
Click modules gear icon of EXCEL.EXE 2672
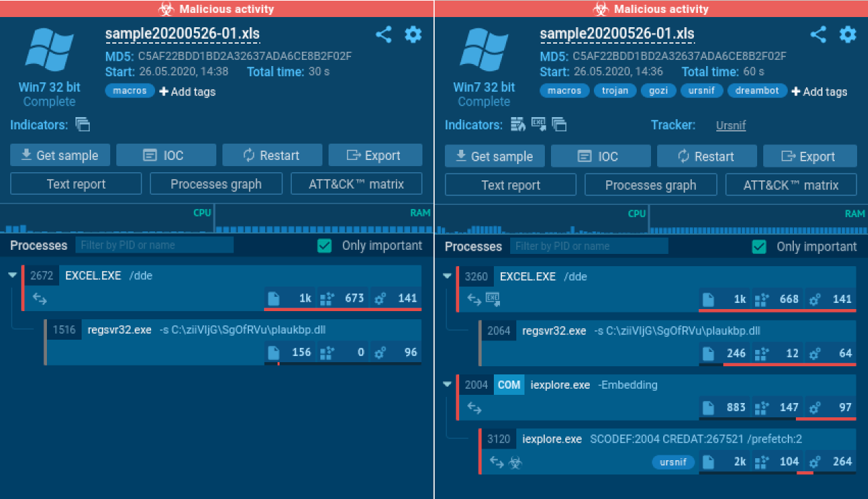coord(381,298)
